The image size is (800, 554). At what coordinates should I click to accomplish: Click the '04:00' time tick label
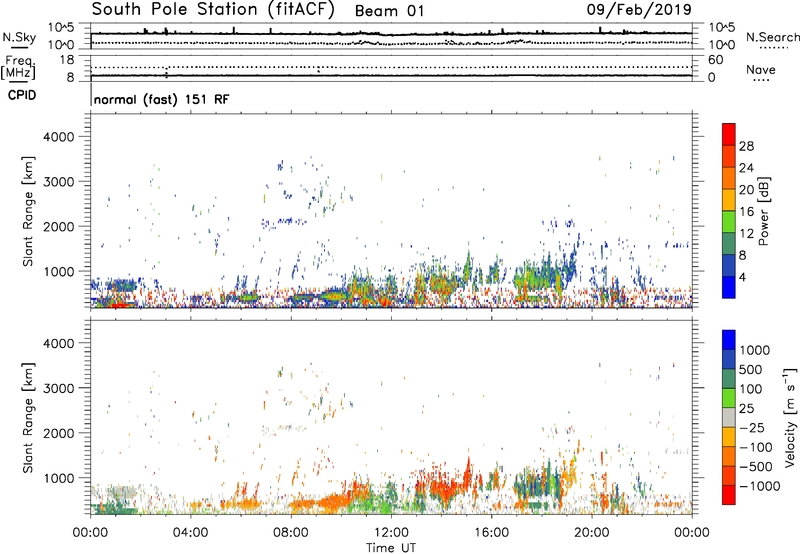pos(191,533)
